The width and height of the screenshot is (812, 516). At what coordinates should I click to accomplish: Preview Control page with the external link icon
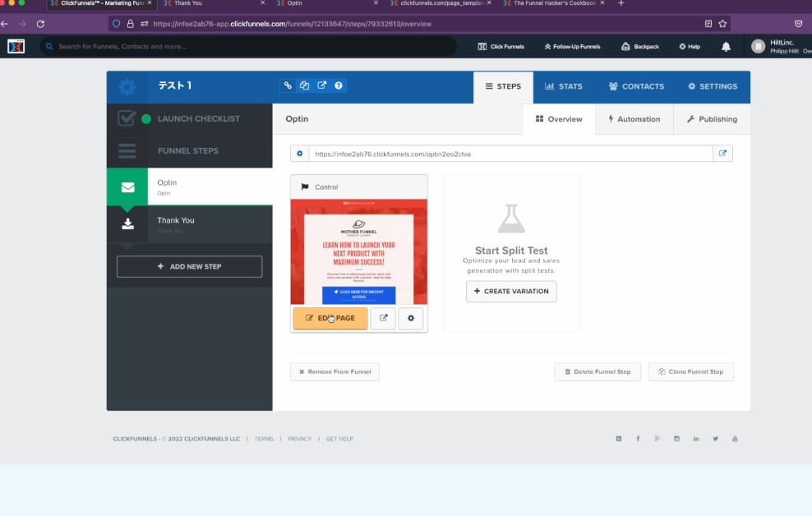point(383,318)
